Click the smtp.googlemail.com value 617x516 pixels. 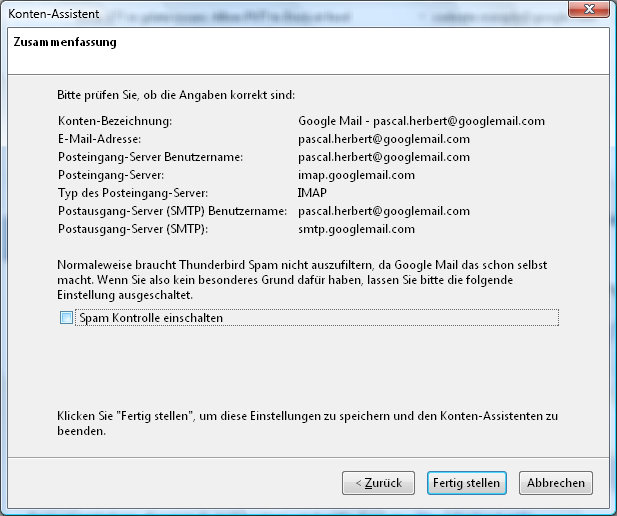click(x=356, y=229)
